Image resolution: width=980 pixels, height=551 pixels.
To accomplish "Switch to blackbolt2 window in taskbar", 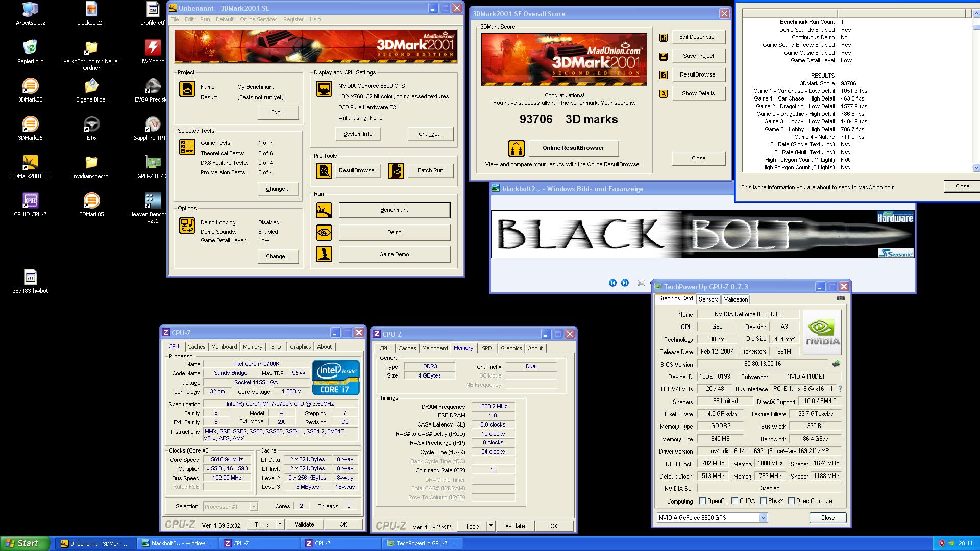I will 177,544.
